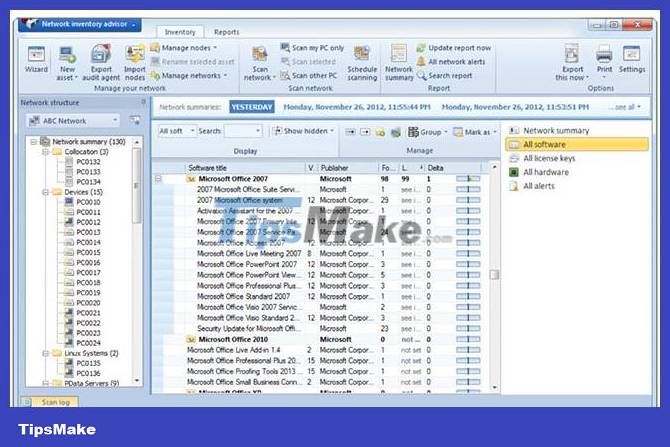The height and width of the screenshot is (447, 670).
Task: Open summary from 11:55:44 PM
Action: coord(357,107)
